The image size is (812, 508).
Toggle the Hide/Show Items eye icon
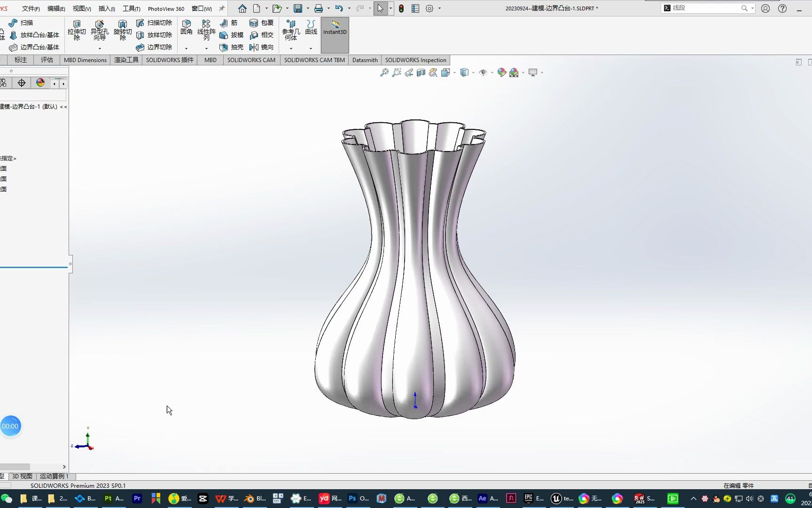[x=484, y=72]
